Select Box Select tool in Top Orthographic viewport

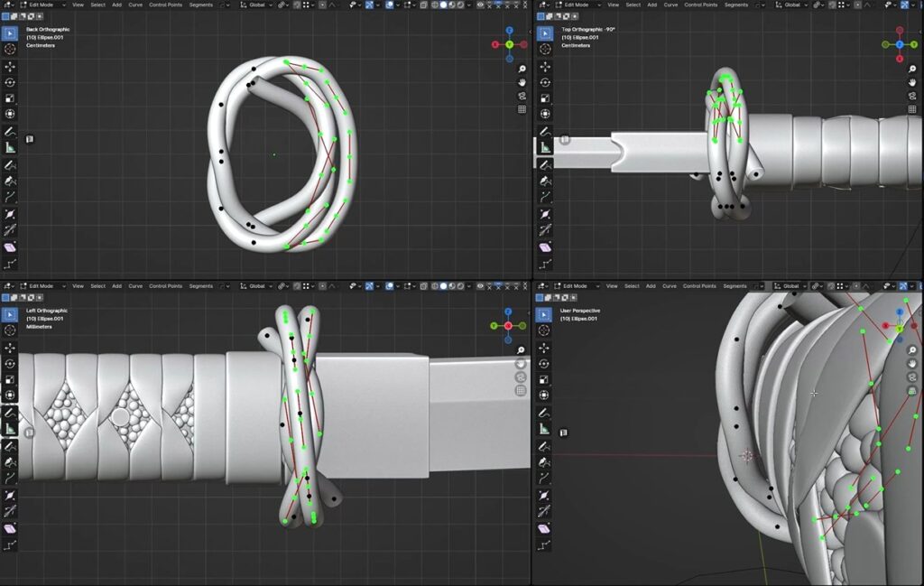click(x=545, y=33)
